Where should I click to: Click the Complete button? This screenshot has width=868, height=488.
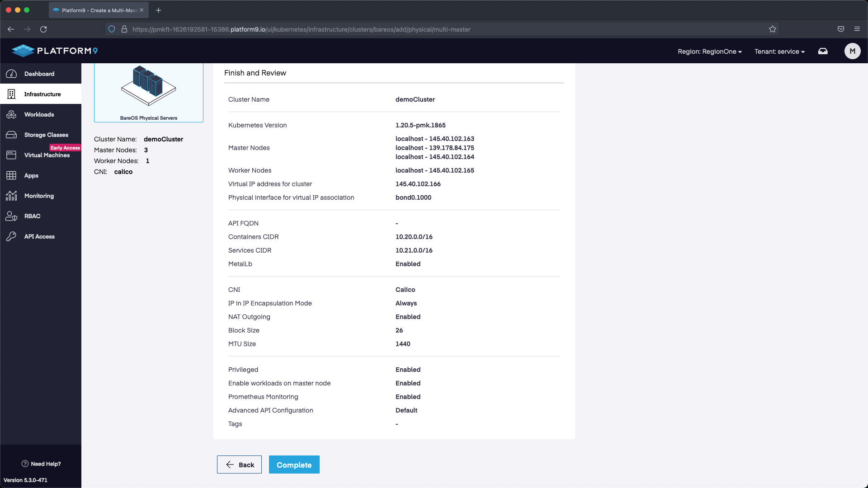click(x=294, y=465)
